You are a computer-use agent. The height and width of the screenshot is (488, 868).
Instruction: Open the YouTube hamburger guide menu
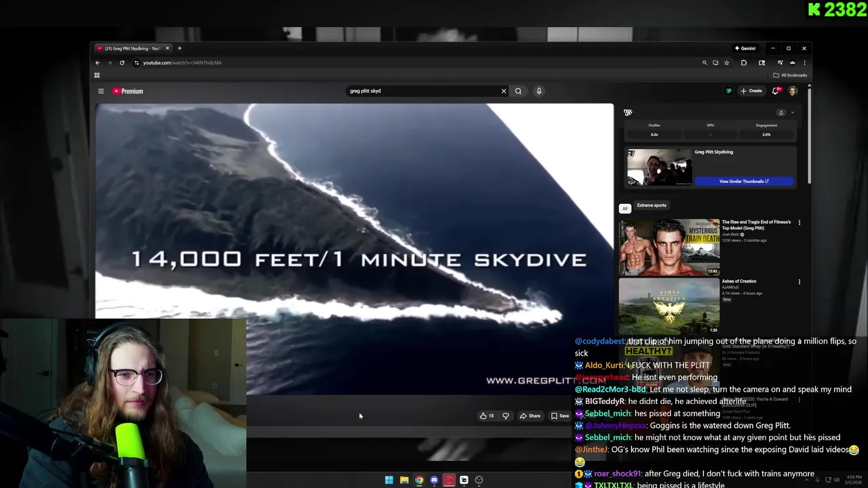[101, 91]
